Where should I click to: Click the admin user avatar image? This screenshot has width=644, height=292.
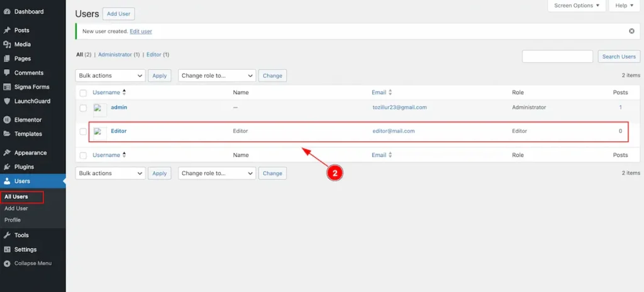pos(100,110)
